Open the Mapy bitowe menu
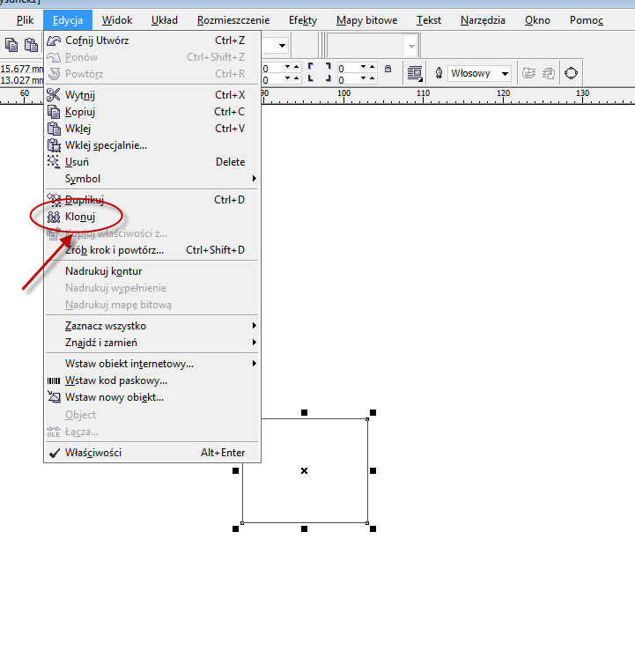This screenshot has height=672, width=635. point(366,20)
